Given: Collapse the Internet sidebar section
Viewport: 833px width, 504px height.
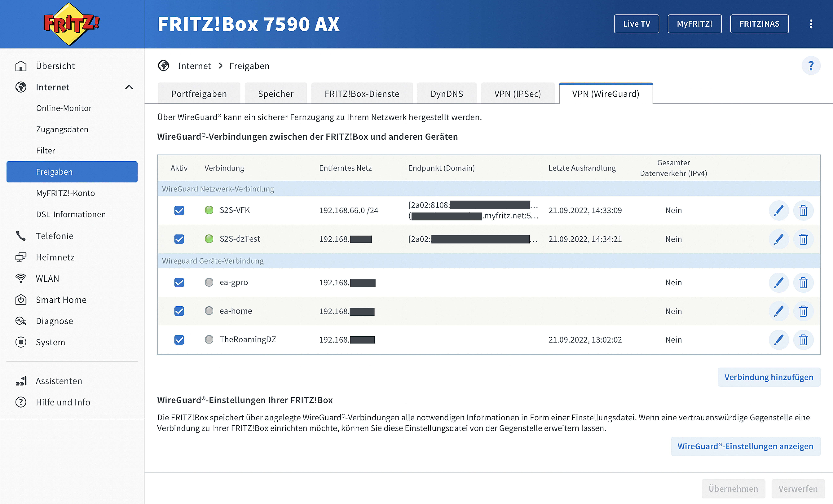Looking at the screenshot, I should pyautogui.click(x=129, y=87).
